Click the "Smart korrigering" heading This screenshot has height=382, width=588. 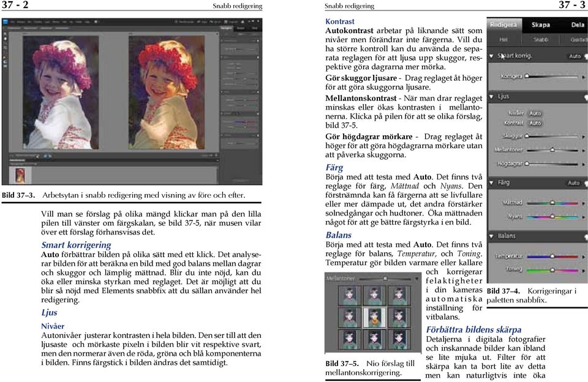coord(76,245)
